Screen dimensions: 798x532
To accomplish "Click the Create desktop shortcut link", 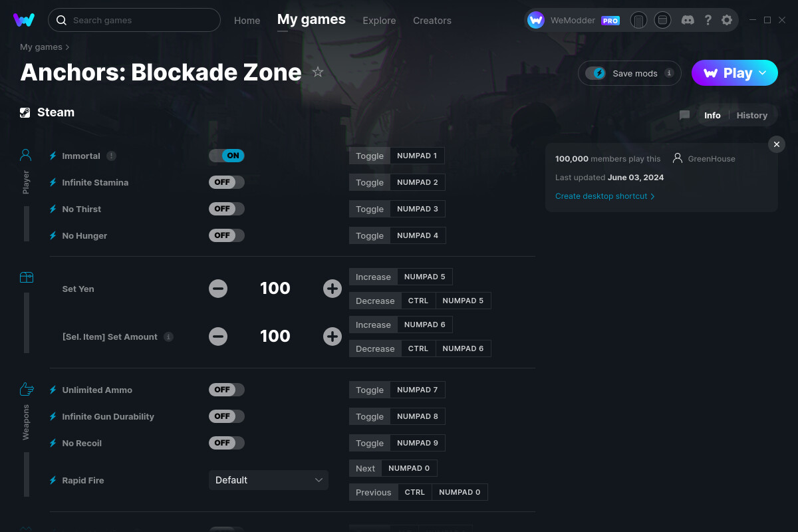I will pos(600,196).
